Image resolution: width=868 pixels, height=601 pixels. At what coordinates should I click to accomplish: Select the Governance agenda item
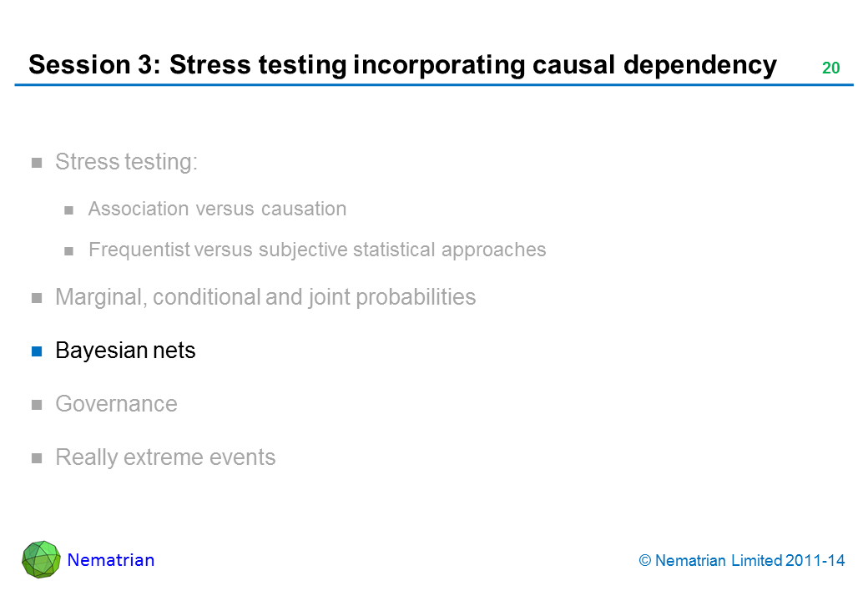pyautogui.click(x=116, y=404)
